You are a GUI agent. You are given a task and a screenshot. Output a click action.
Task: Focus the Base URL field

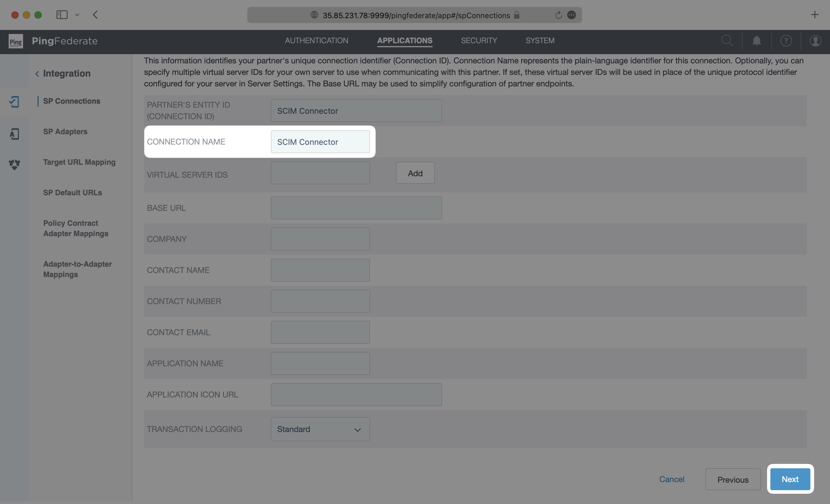pyautogui.click(x=356, y=208)
